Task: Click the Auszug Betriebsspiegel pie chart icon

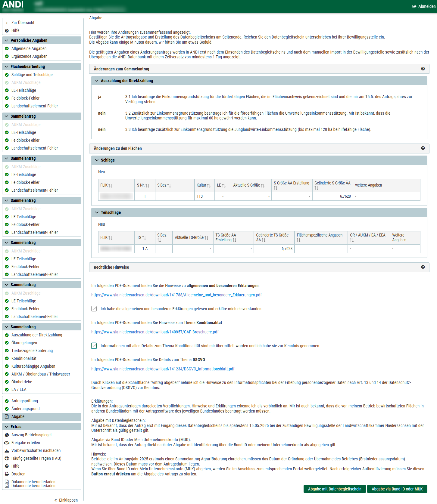Action: [x=7, y=435]
